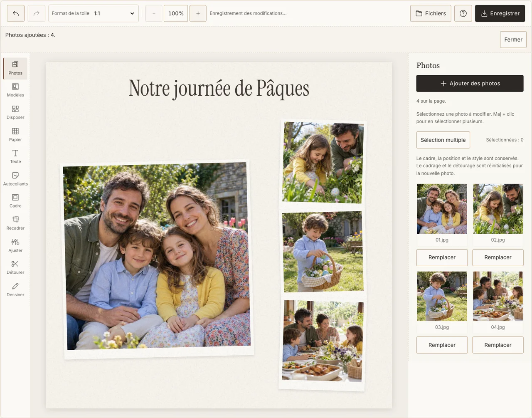Zoom out with the minus button

154,13
